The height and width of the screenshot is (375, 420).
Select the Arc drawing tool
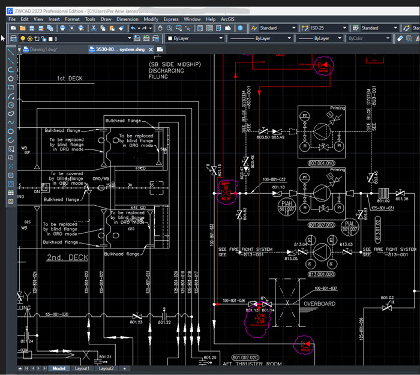[x=11, y=96]
